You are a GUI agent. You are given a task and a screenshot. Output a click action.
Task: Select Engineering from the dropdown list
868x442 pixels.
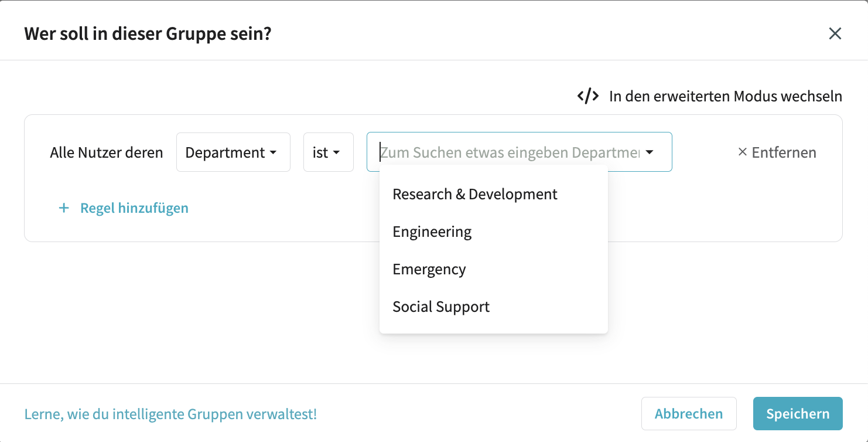[432, 231]
